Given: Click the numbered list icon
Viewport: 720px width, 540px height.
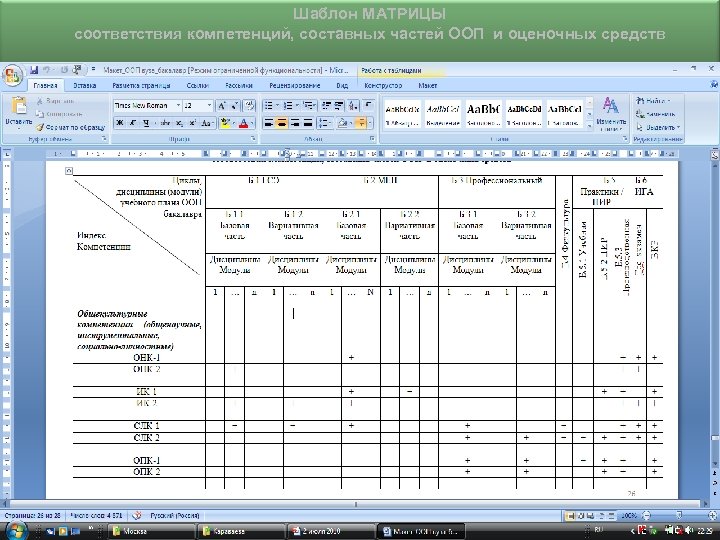Looking at the screenshot, I should click(290, 106).
